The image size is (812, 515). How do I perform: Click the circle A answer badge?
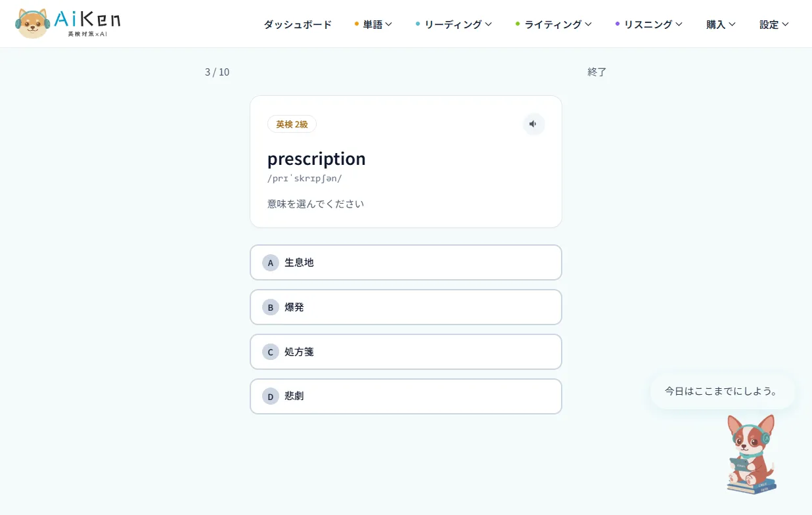tap(271, 263)
